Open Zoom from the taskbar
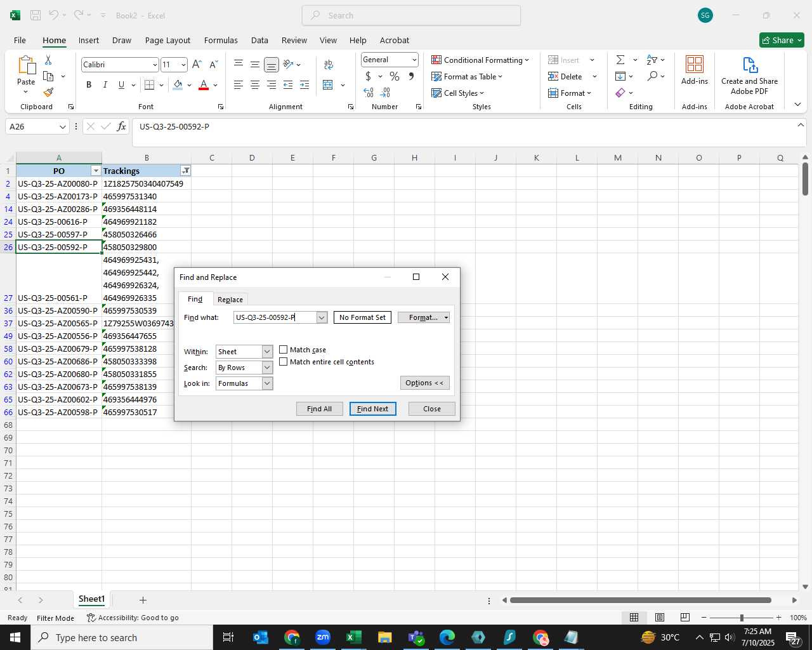The width and height of the screenshot is (812, 650). tap(323, 637)
